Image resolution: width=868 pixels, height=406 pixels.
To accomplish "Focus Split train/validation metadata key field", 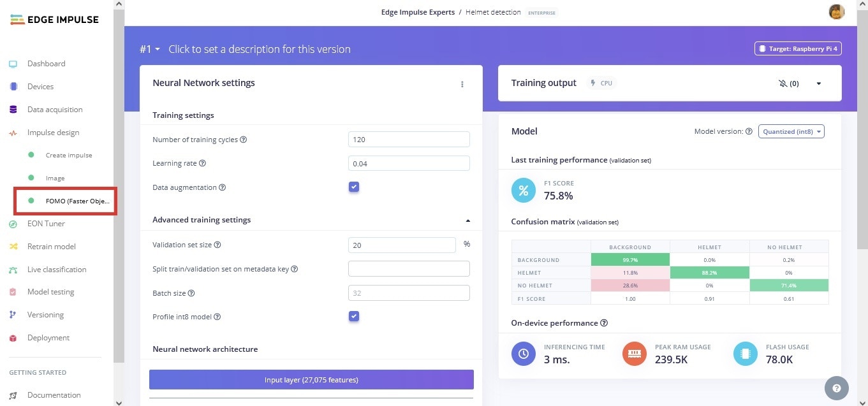I will point(409,268).
